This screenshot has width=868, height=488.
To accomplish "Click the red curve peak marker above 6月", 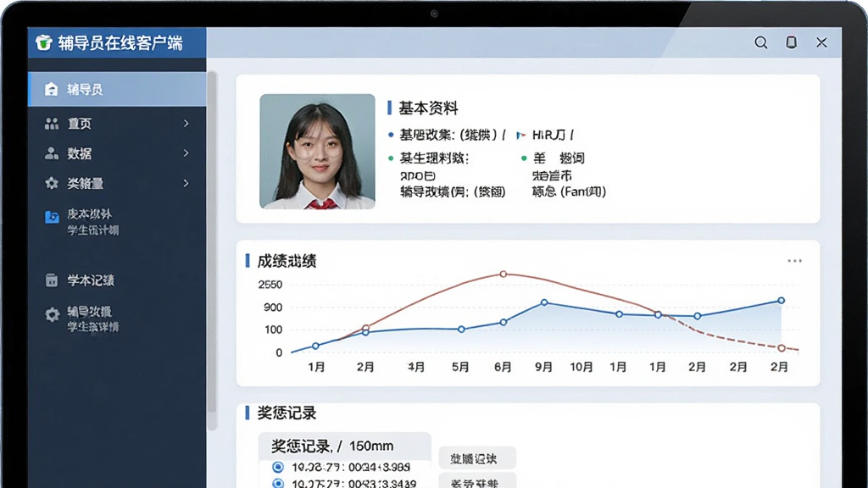I will pyautogui.click(x=504, y=274).
